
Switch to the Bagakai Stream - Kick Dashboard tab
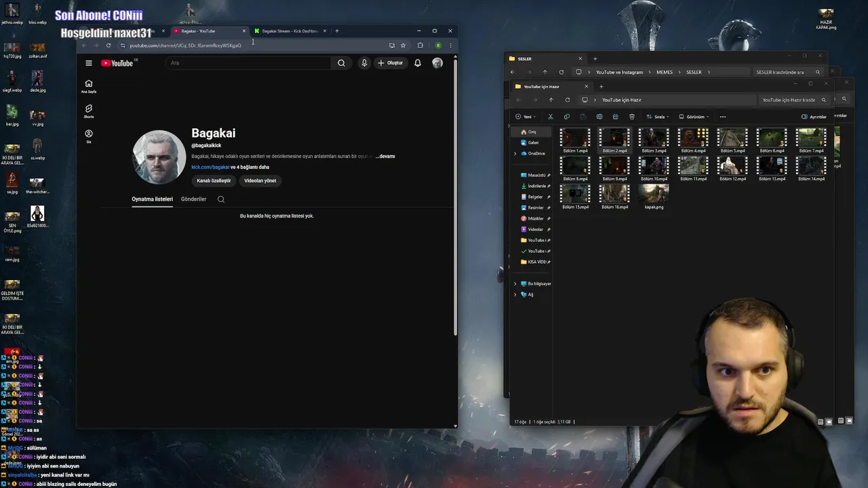click(x=290, y=30)
